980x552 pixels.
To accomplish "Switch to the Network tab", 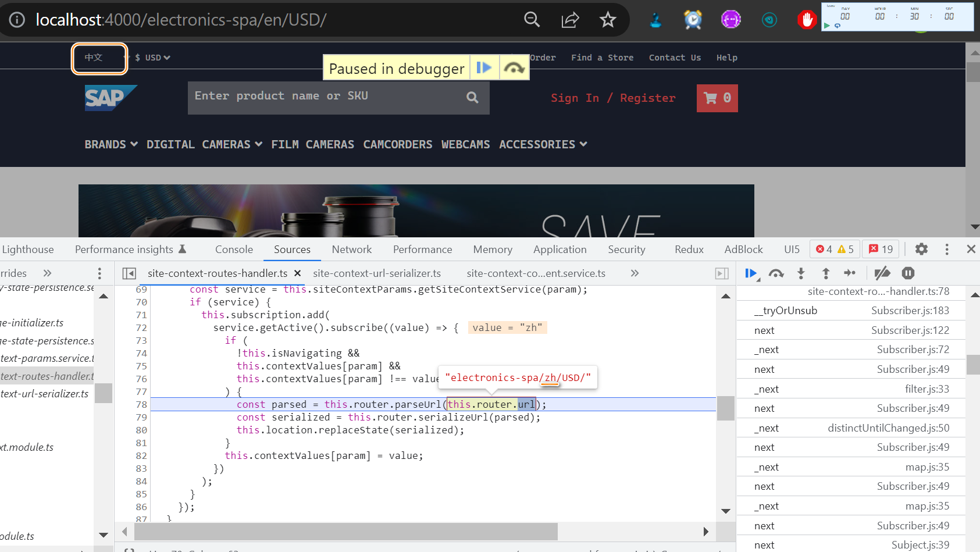I will [352, 250].
